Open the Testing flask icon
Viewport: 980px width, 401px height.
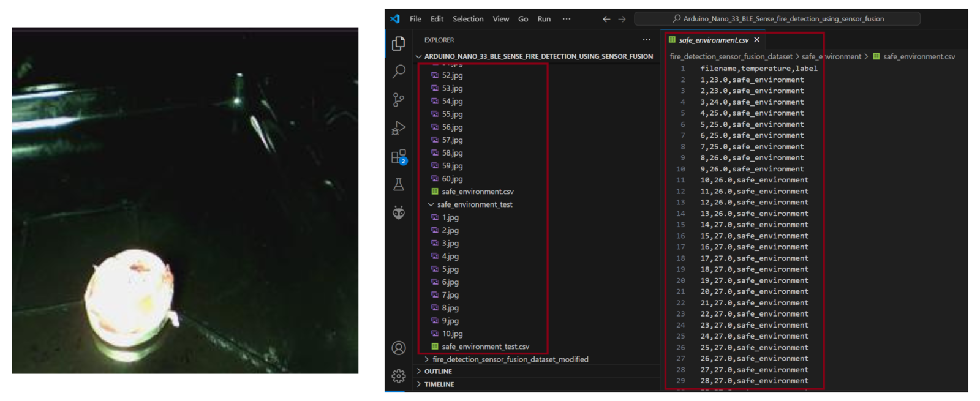(x=399, y=184)
